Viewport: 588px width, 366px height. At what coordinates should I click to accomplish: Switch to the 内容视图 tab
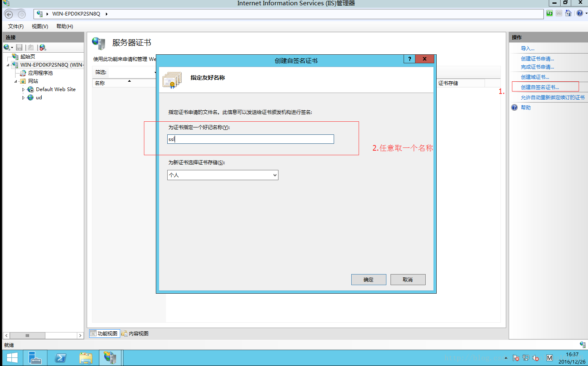[135, 334]
